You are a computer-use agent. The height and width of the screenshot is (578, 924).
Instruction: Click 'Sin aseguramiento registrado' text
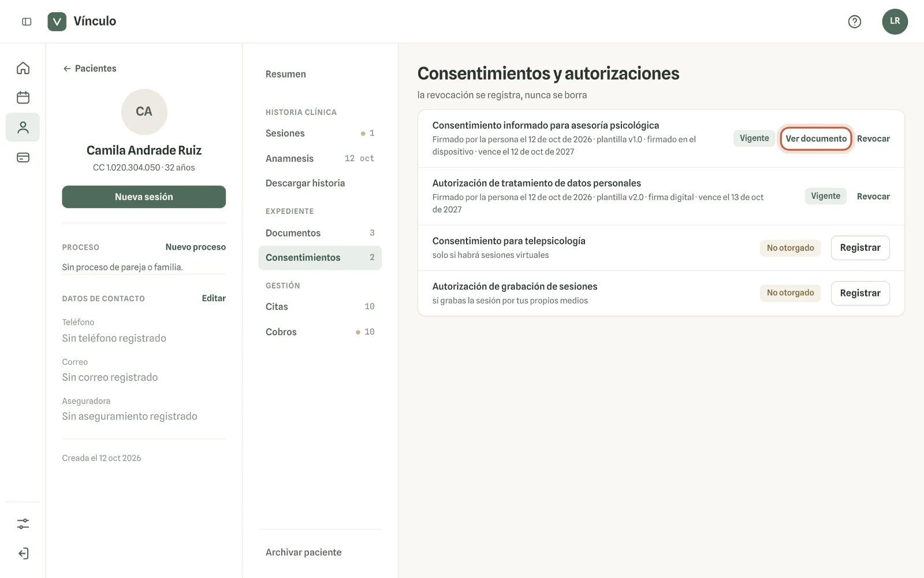(x=129, y=416)
